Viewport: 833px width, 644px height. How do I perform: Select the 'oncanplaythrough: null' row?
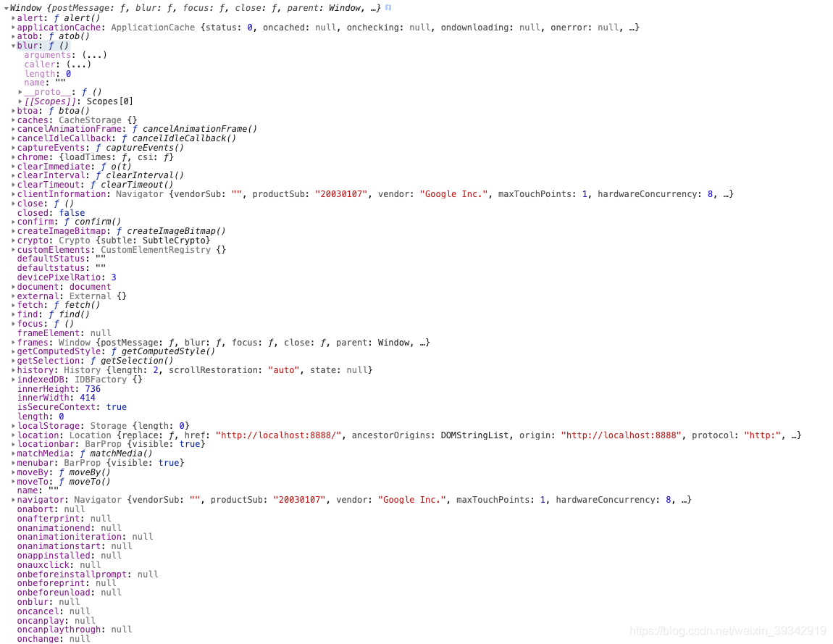coord(75,630)
